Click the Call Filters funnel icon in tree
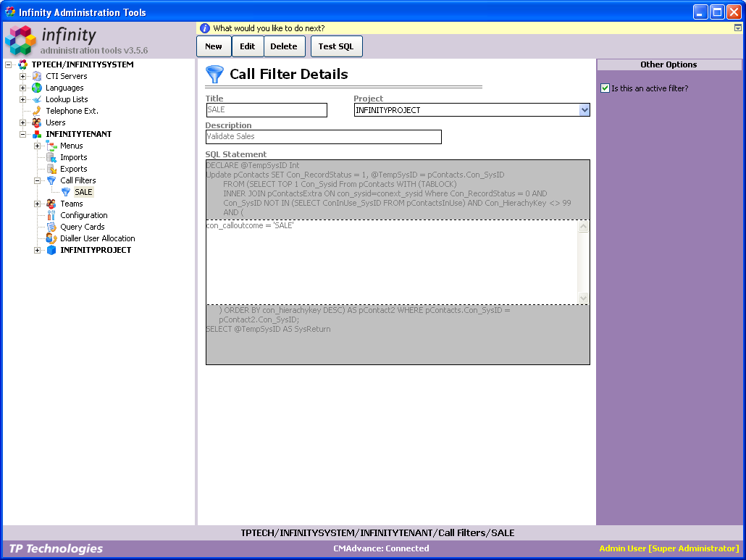This screenshot has width=746, height=560. coord(51,180)
